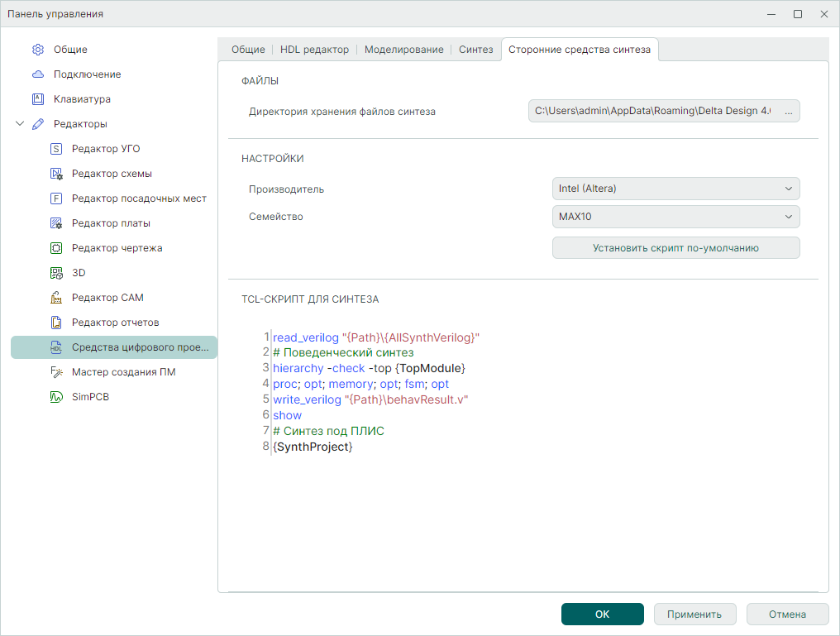This screenshot has width=840, height=636.
Task: Click the 3D editor icon
Action: [56, 273]
